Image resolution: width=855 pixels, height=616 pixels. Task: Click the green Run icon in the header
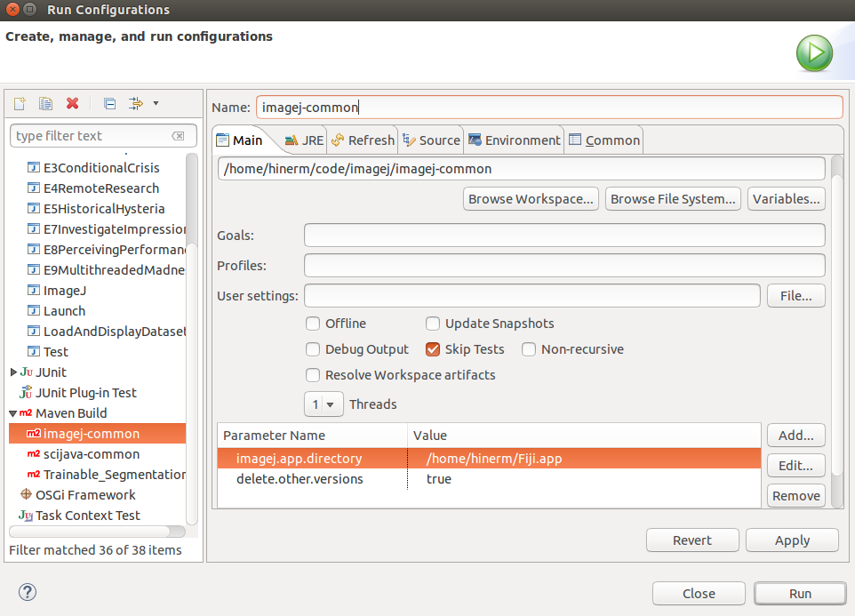click(814, 53)
